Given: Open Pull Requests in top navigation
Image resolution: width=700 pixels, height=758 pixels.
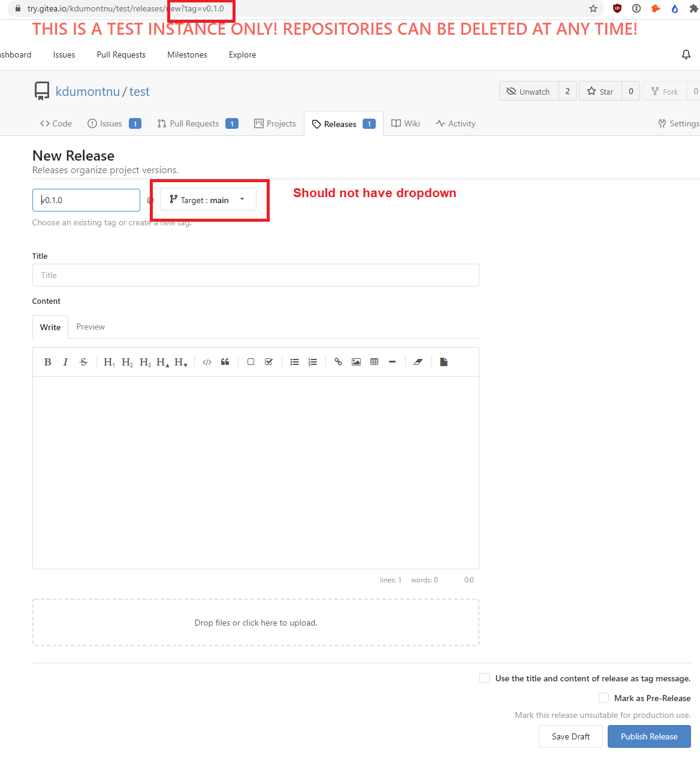Looking at the screenshot, I should click(121, 55).
